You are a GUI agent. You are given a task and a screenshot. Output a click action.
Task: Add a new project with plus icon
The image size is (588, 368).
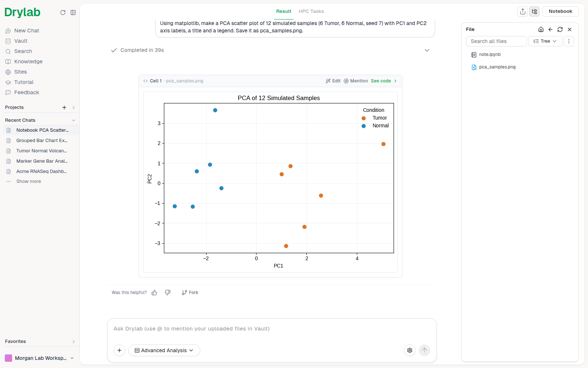click(64, 107)
